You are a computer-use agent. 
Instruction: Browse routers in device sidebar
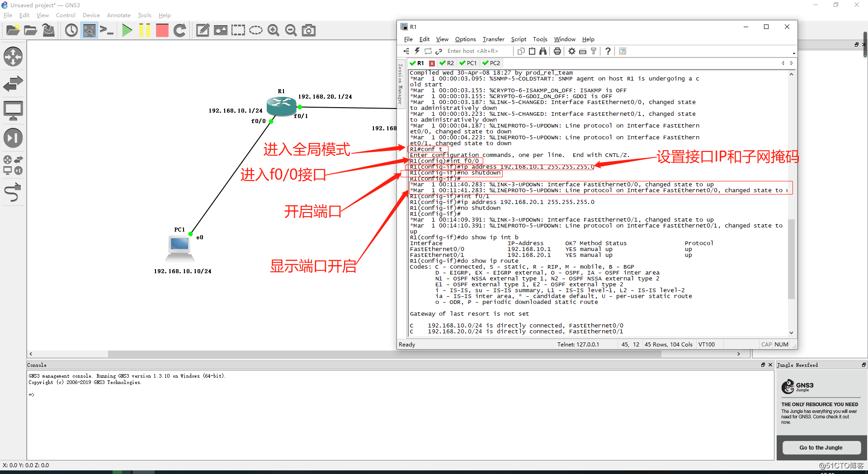[x=13, y=57]
